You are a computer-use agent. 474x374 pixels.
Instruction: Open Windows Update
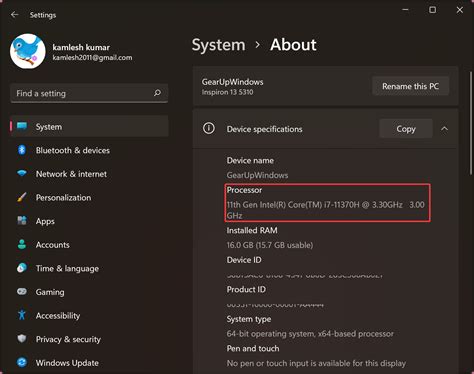click(89, 363)
